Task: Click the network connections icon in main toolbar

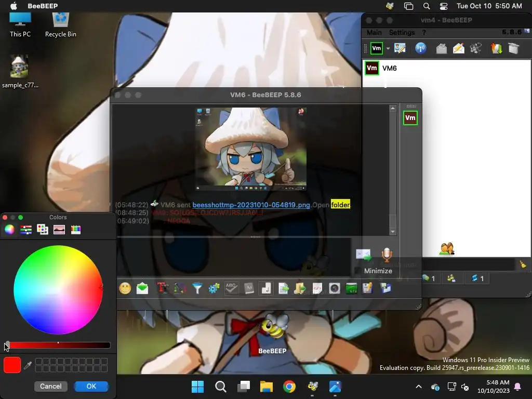Action: tap(476, 48)
